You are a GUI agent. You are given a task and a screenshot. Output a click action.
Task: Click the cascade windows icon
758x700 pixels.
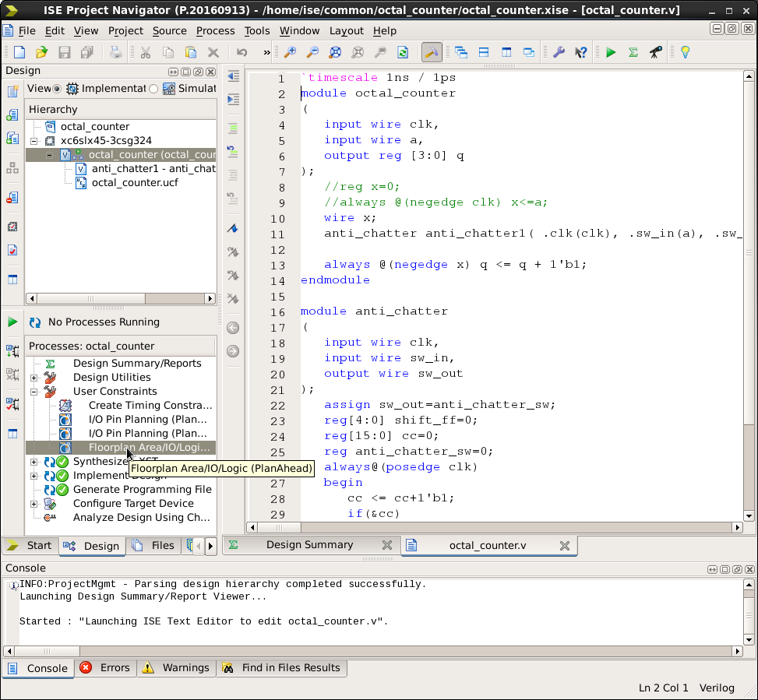coord(461,52)
